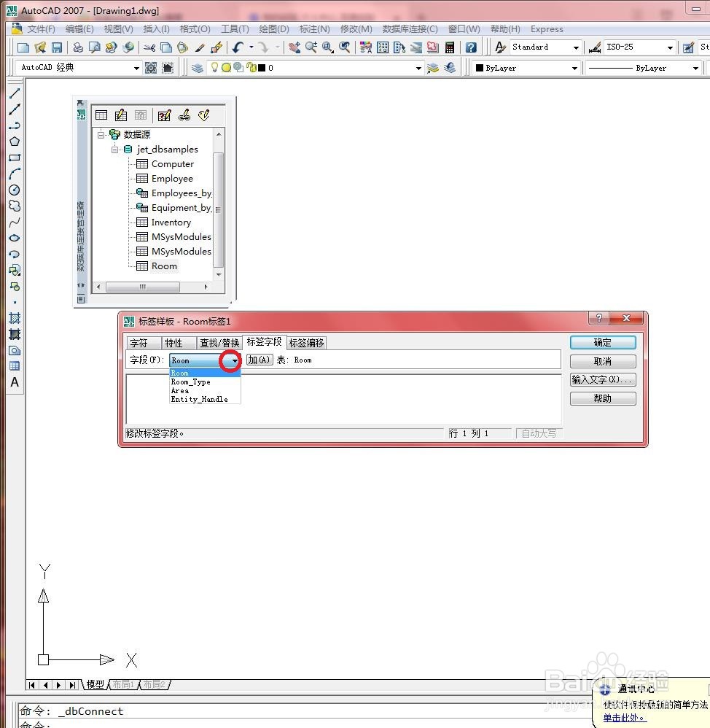Select the Ellipse draw tool

tap(15, 238)
